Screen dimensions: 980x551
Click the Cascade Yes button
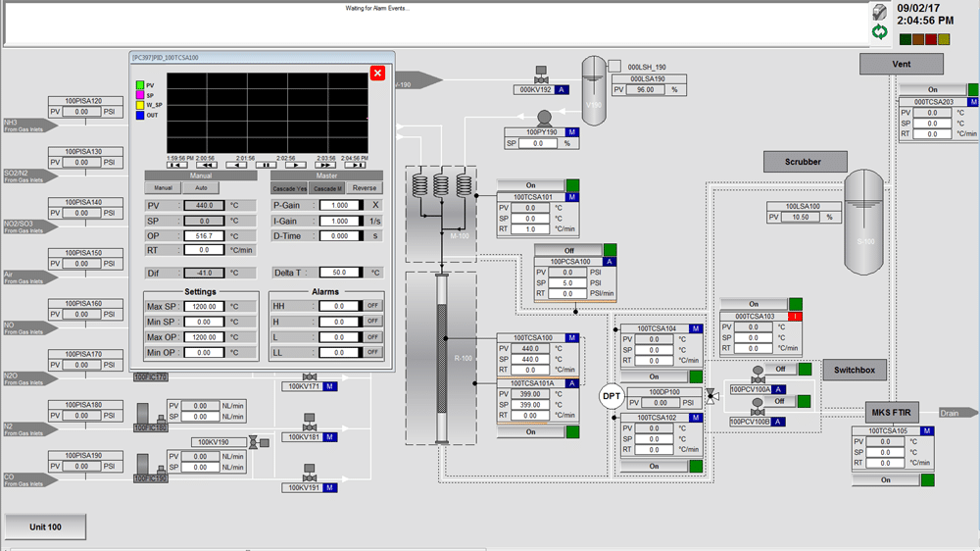click(x=289, y=188)
